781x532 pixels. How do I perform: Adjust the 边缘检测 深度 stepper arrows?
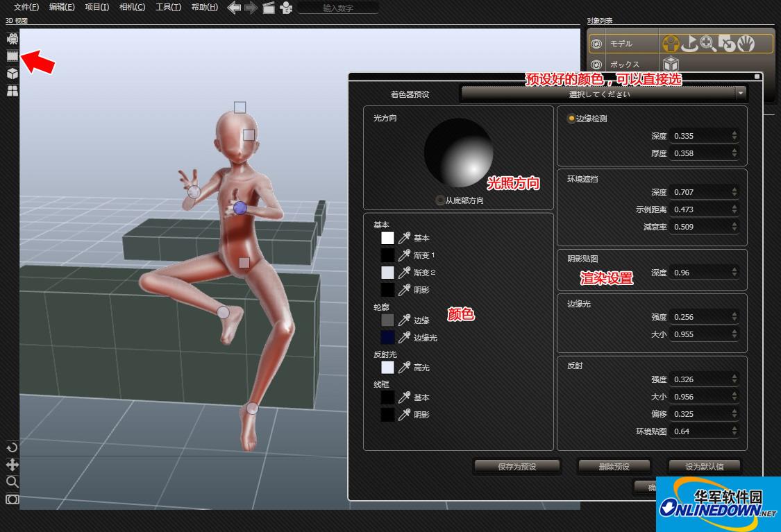(734, 136)
